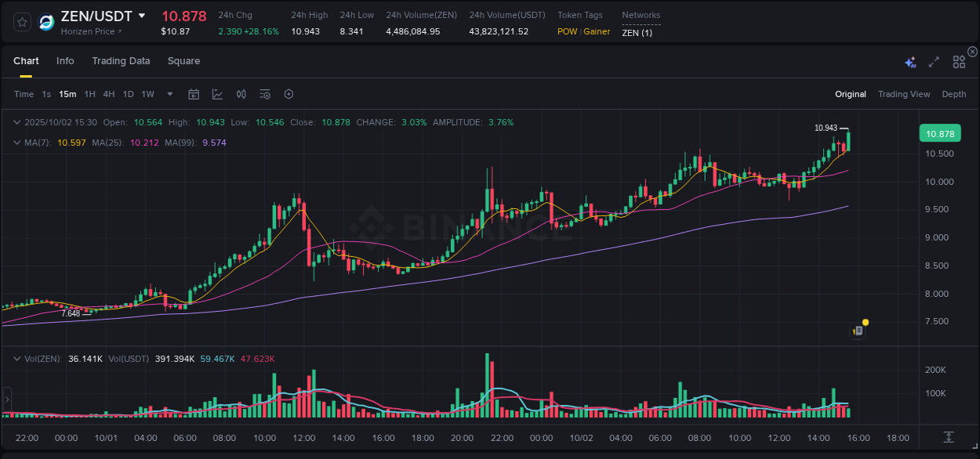The image size is (980, 459).
Task: Open the chart settings hexagon icon
Action: click(289, 94)
